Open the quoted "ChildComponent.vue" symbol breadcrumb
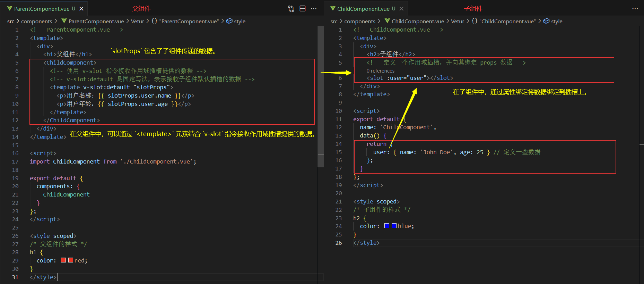Screen dimensions: 644x284 (x=507, y=21)
